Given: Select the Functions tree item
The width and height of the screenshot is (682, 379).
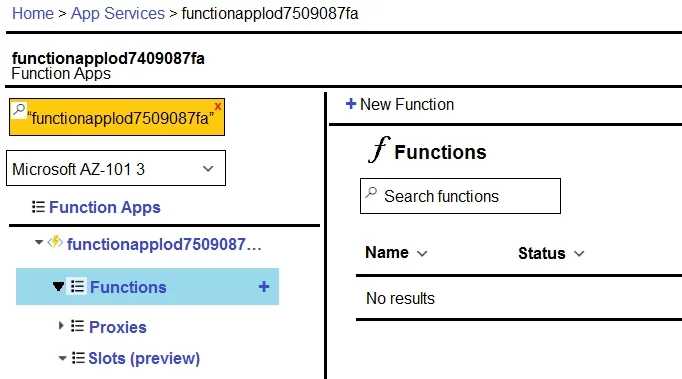Looking at the screenshot, I should click(147, 287).
